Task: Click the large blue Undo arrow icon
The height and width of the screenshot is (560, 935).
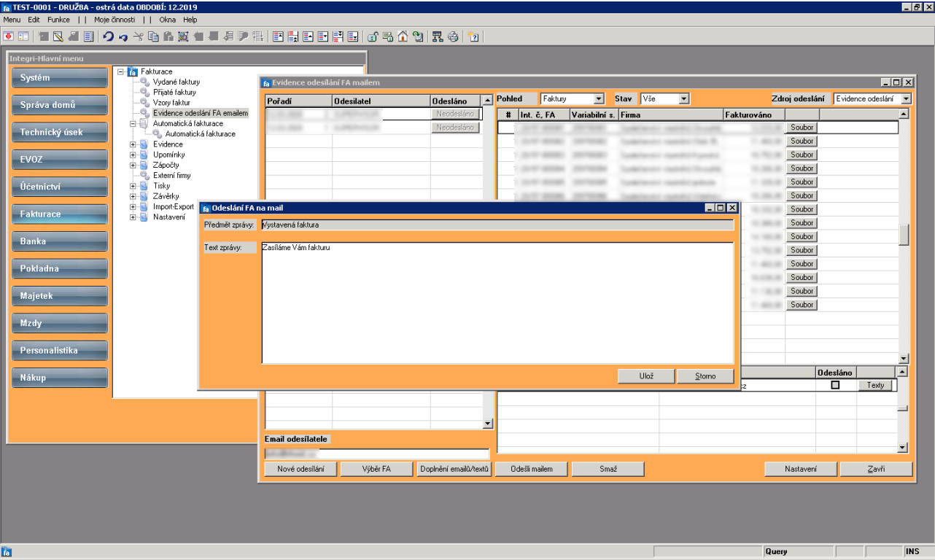Action: pyautogui.click(x=108, y=36)
